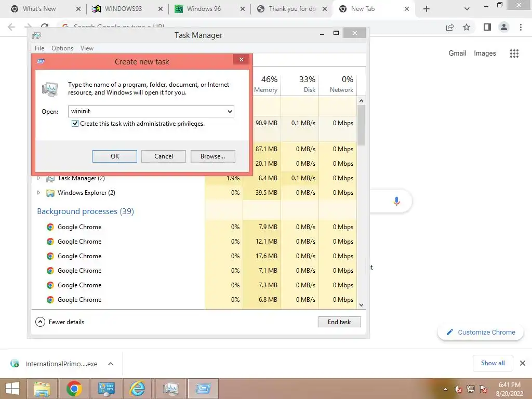
Task: Expand the Task Manager (2) process row
Action: 38,178
